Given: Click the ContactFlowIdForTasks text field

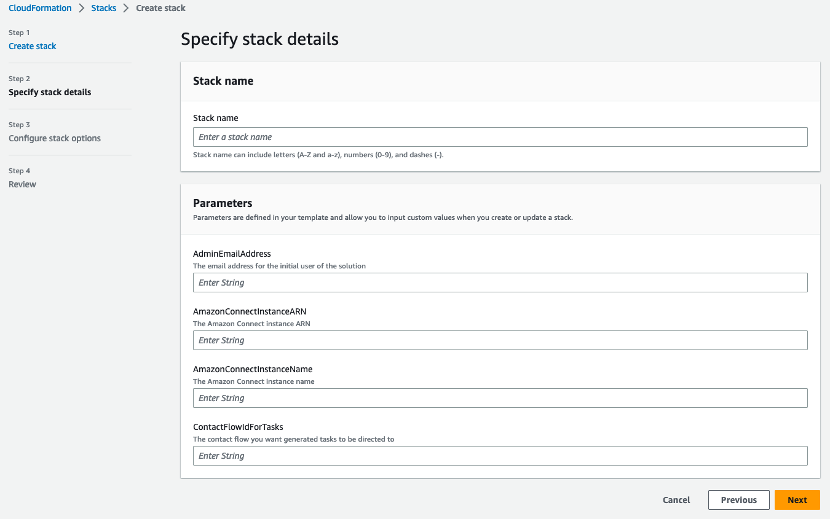Looking at the screenshot, I should [500, 456].
